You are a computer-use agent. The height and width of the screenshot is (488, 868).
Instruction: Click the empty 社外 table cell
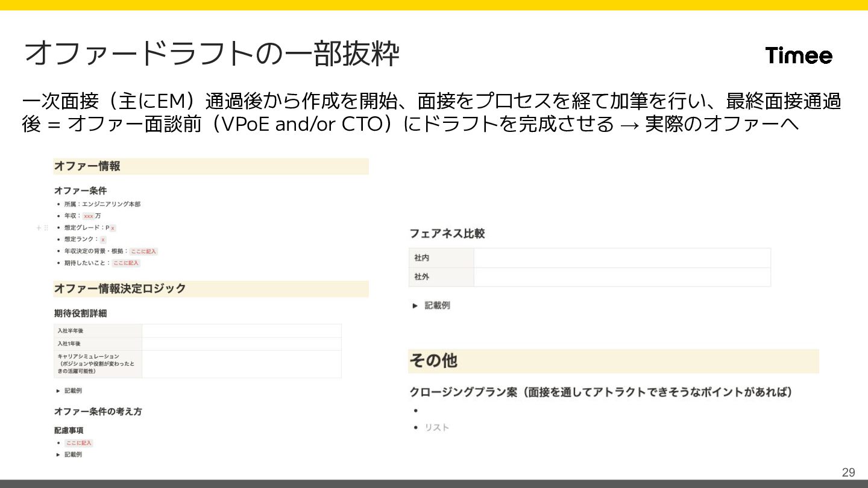click(621, 277)
